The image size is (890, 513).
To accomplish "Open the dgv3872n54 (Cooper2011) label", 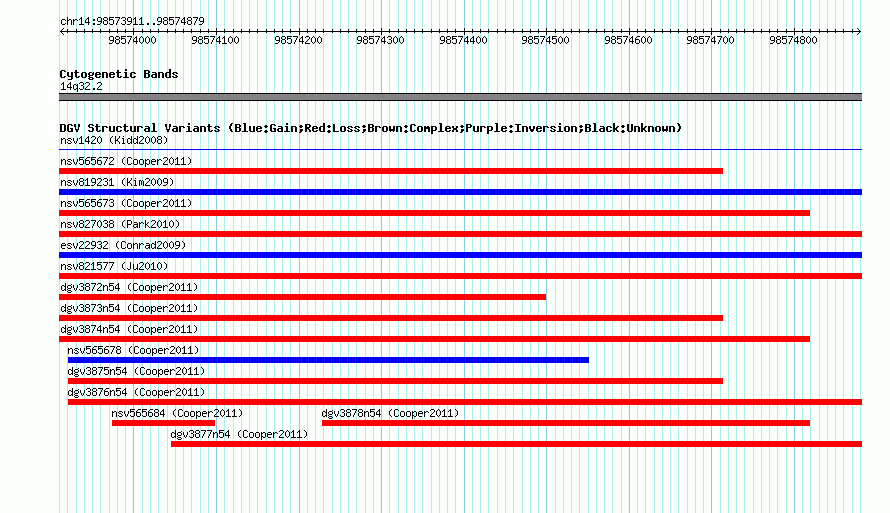I will click(x=129, y=287).
